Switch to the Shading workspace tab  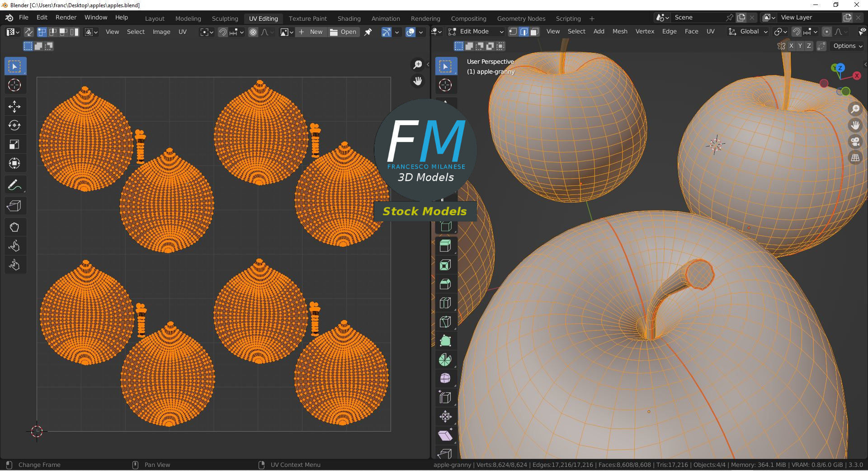(x=349, y=19)
